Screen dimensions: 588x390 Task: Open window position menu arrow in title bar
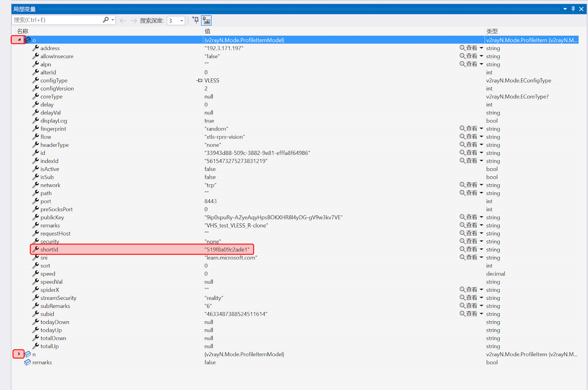565,9
